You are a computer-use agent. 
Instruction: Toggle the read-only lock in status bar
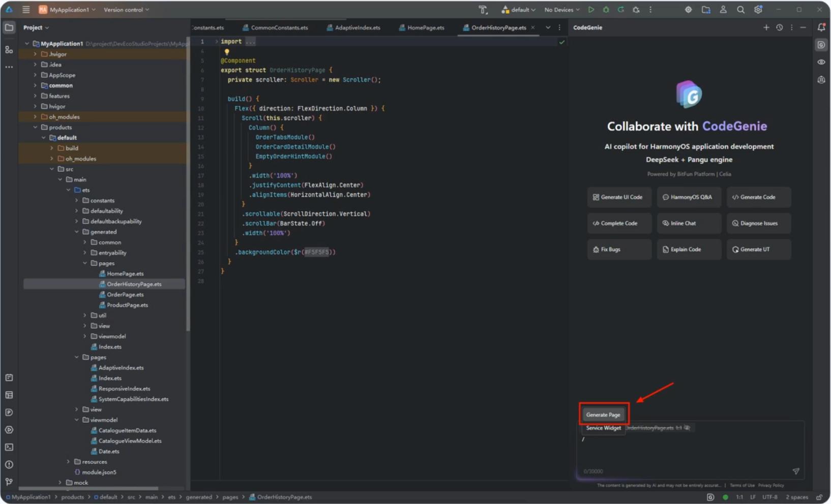pos(819,497)
